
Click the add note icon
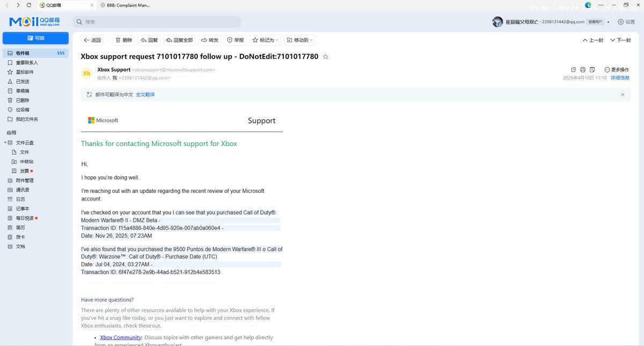coord(592,69)
